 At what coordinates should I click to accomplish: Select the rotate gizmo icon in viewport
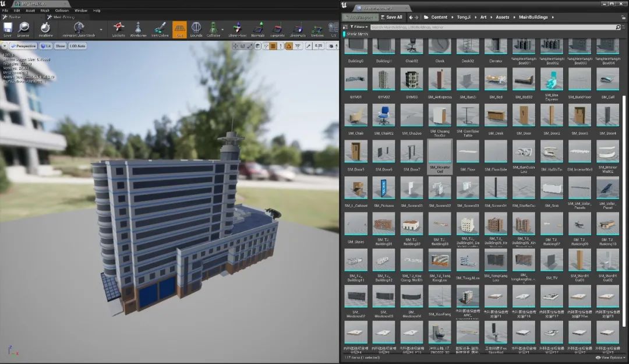click(x=243, y=46)
